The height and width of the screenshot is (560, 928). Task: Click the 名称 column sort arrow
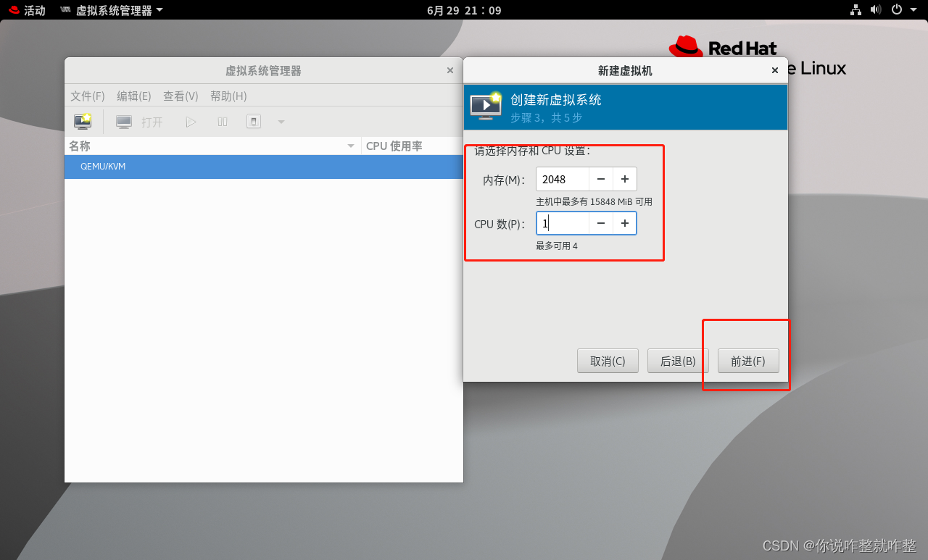pos(351,146)
